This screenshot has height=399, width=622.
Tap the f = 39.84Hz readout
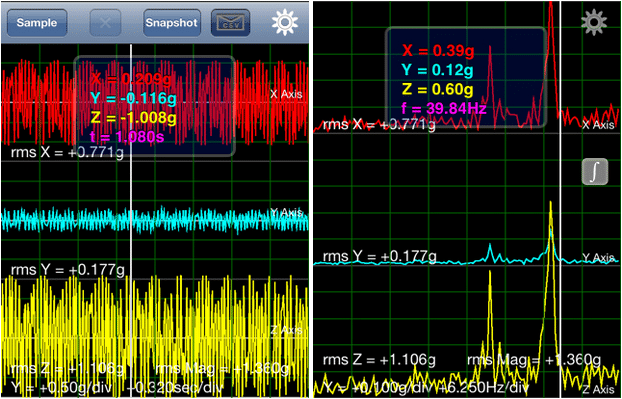coord(444,108)
